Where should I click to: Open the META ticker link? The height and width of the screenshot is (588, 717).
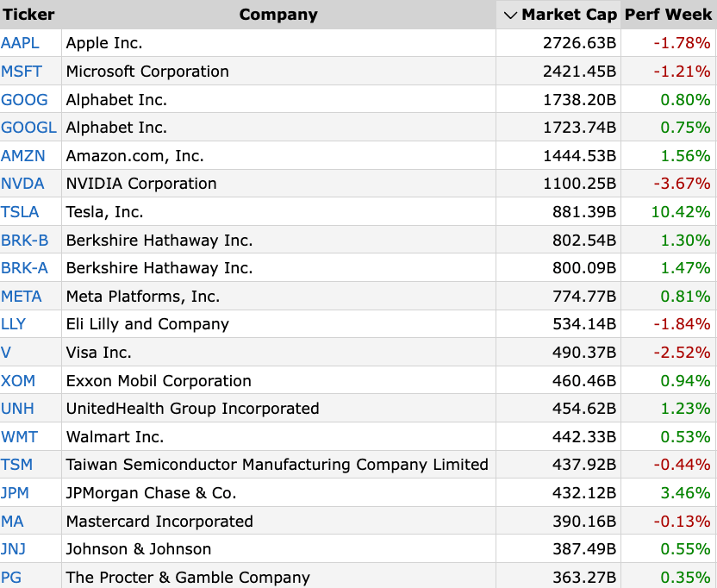pyautogui.click(x=22, y=297)
